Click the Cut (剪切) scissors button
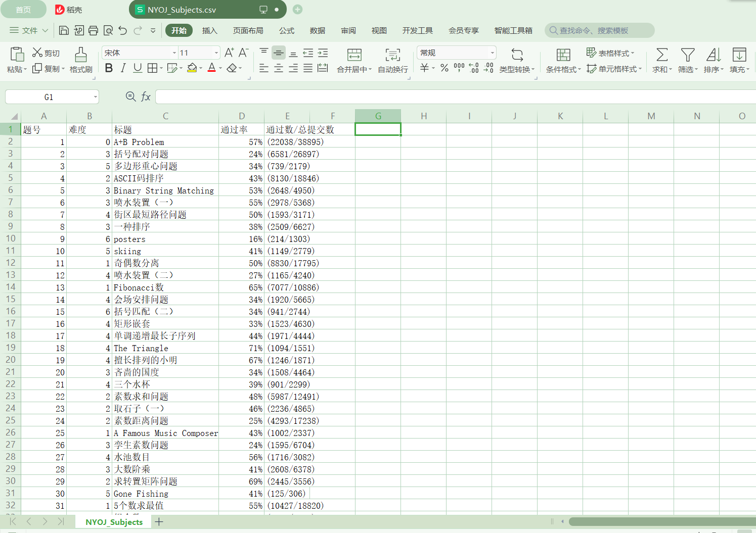 tap(46, 53)
